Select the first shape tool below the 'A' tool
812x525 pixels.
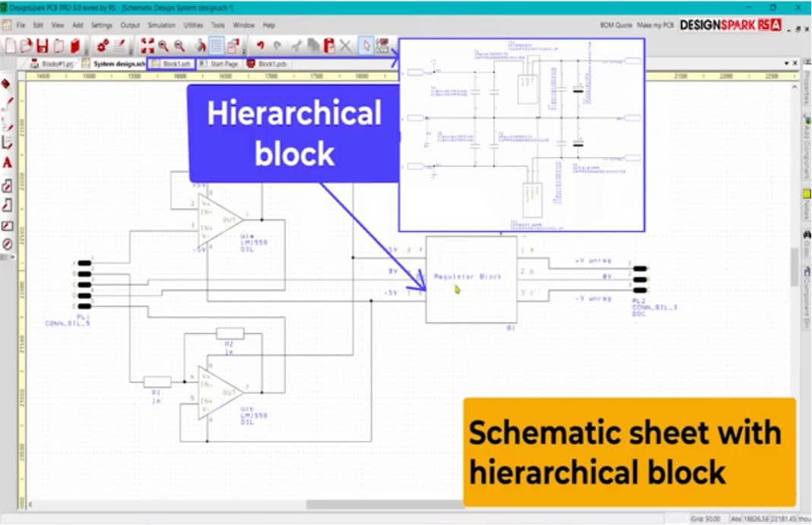click(x=8, y=185)
